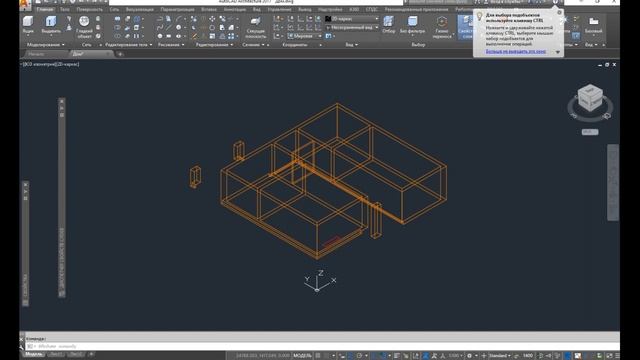Expand the Рисование panel
Viewport: 640px width, 360px height.
point(171,44)
